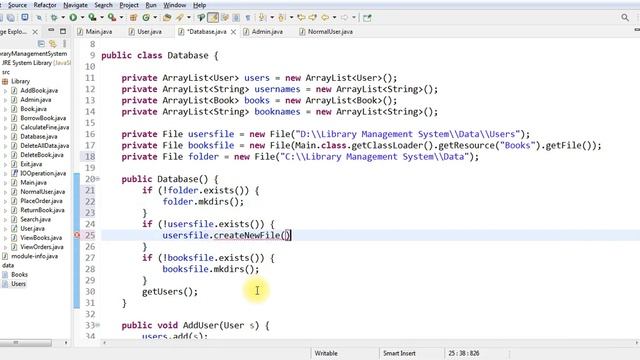640x360 pixels.
Task: Switch to Admin.java editor tab
Action: [267, 31]
